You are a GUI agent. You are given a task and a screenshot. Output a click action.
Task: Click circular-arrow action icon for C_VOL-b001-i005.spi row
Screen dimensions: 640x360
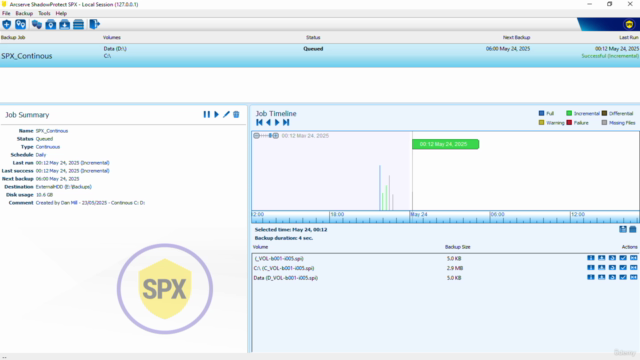[612, 268]
